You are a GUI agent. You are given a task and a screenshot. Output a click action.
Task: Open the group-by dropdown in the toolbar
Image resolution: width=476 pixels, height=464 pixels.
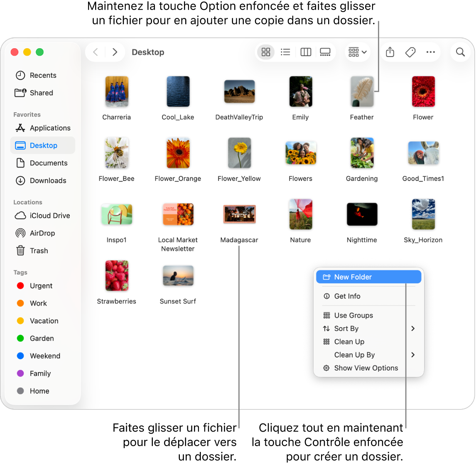pos(357,52)
